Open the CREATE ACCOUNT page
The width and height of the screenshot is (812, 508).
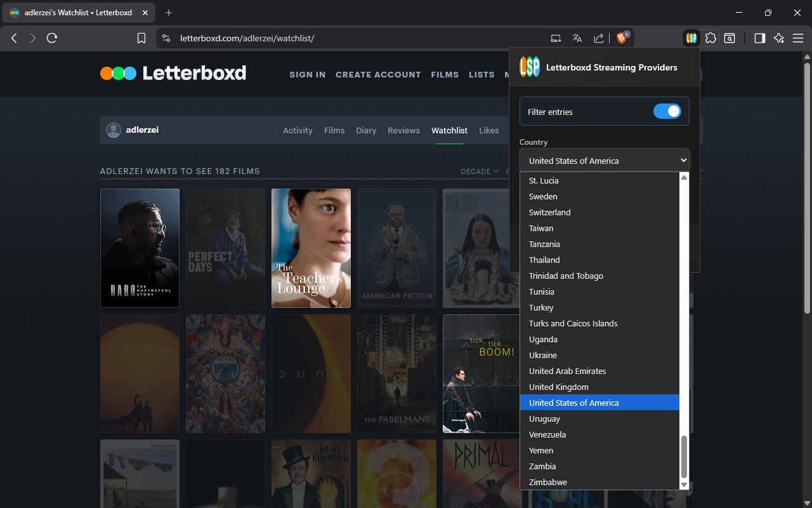378,74
